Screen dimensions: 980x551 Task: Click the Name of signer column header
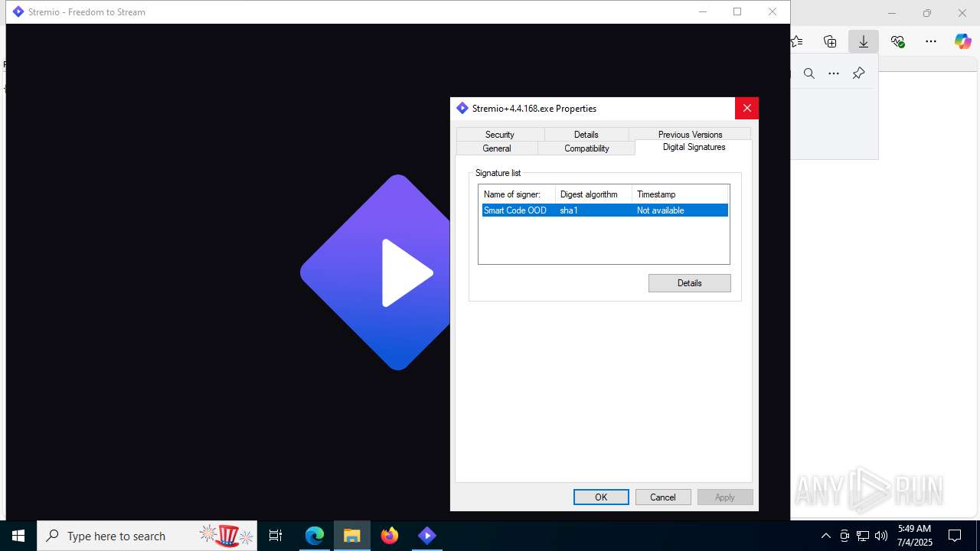pyautogui.click(x=517, y=194)
